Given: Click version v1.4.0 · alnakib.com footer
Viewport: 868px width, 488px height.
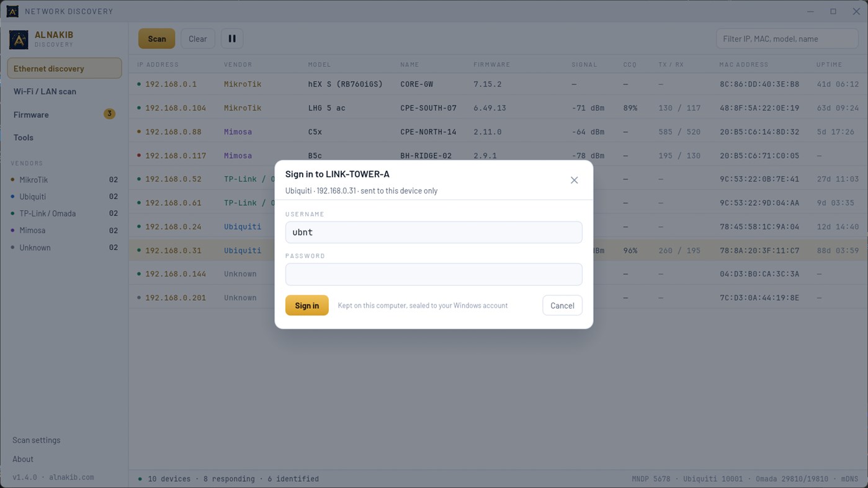Looking at the screenshot, I should click(53, 477).
